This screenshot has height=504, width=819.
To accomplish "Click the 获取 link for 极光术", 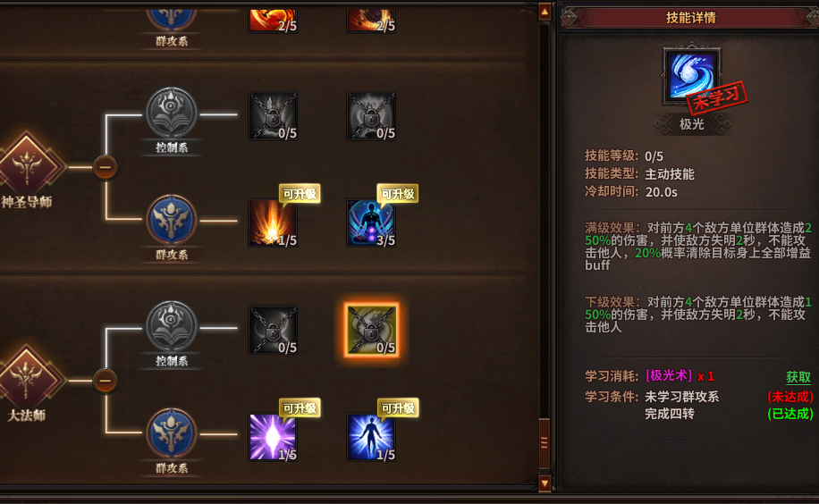I will 798,377.
